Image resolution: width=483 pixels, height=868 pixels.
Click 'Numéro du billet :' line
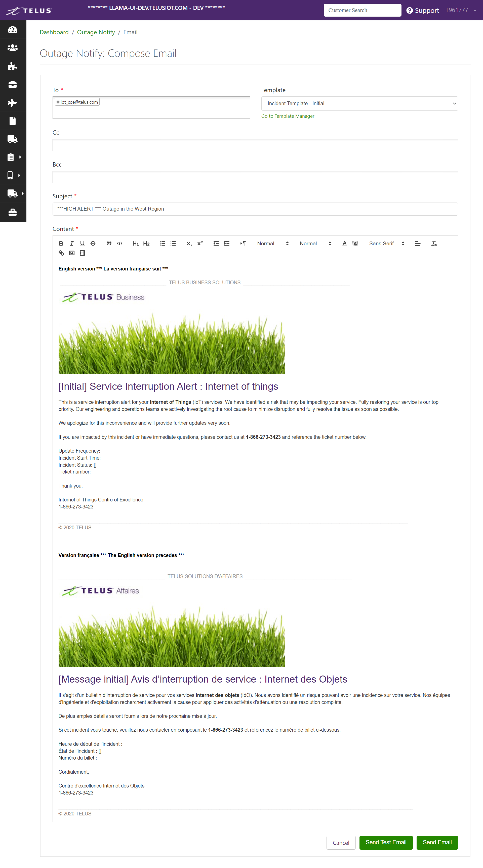pos(78,758)
